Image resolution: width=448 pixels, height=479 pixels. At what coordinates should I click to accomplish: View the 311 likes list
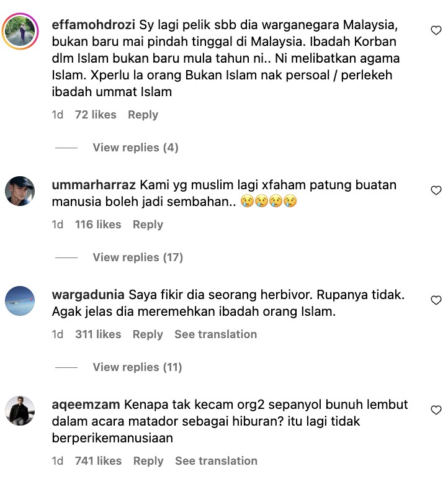98,334
